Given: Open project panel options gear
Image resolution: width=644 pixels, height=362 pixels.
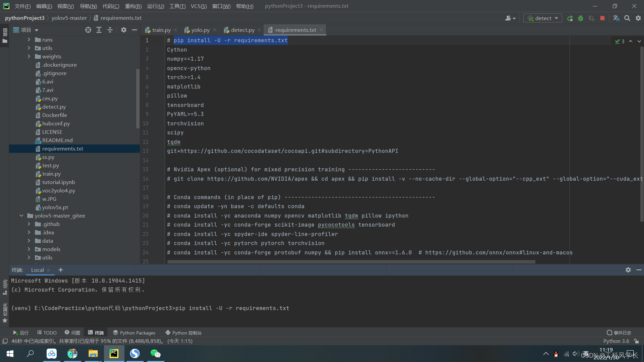Looking at the screenshot, I should (x=124, y=30).
